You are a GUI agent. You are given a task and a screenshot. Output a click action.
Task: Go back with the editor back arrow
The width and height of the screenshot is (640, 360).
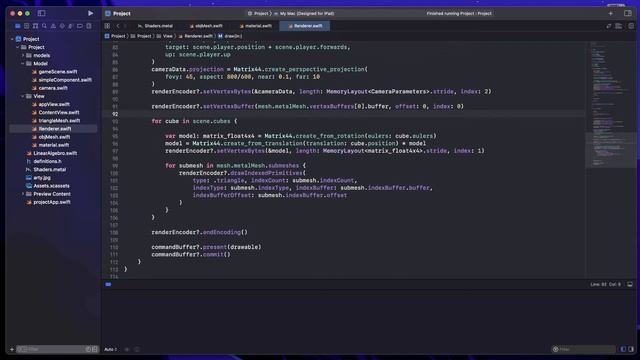pos(118,26)
